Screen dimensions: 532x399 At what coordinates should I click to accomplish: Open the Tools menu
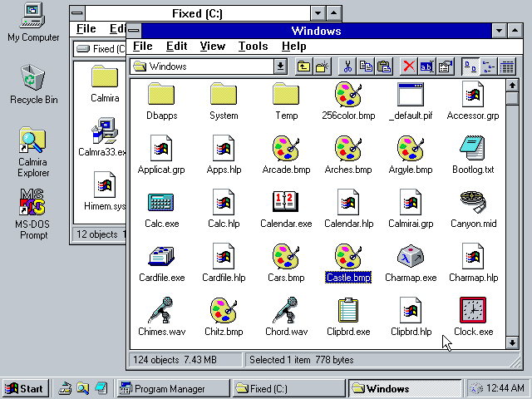pos(253,47)
